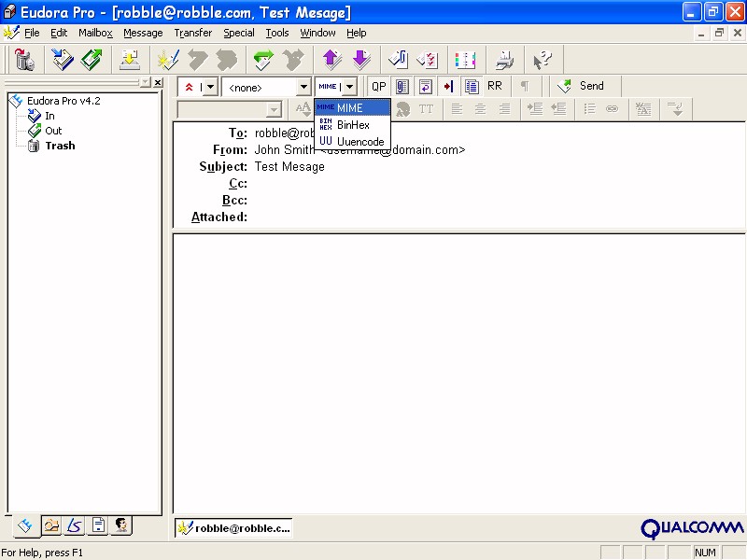Open the Tools menu
Screen dimensions: 747x560
277,33
